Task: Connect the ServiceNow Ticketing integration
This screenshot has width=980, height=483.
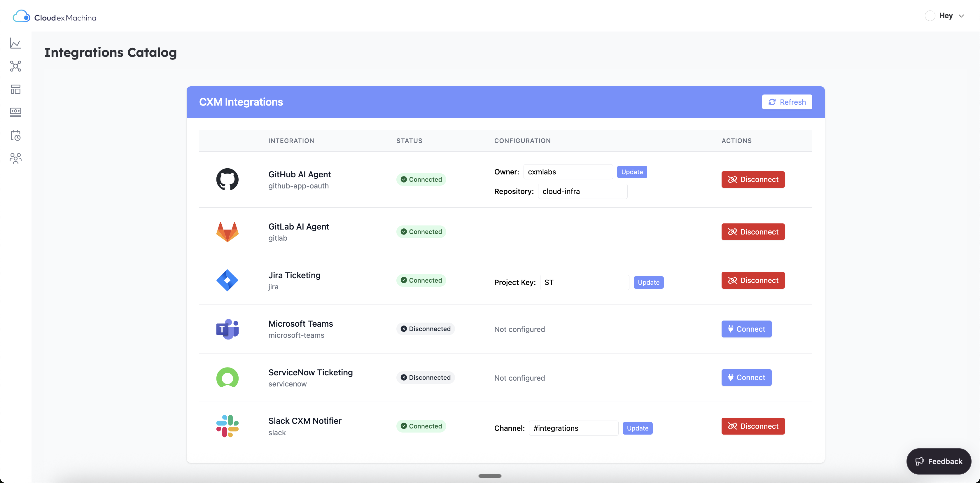Action: tap(746, 378)
